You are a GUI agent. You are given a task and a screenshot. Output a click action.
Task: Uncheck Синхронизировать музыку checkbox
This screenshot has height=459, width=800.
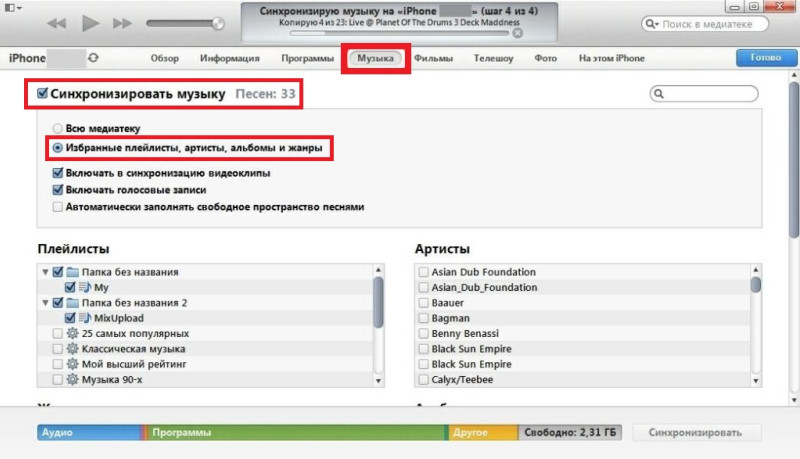pyautogui.click(x=42, y=93)
